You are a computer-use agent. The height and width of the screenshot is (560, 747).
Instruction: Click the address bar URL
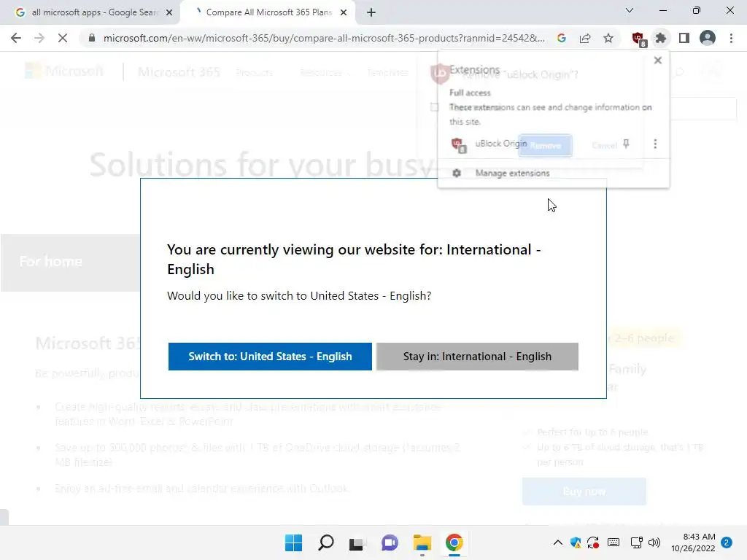(324, 38)
